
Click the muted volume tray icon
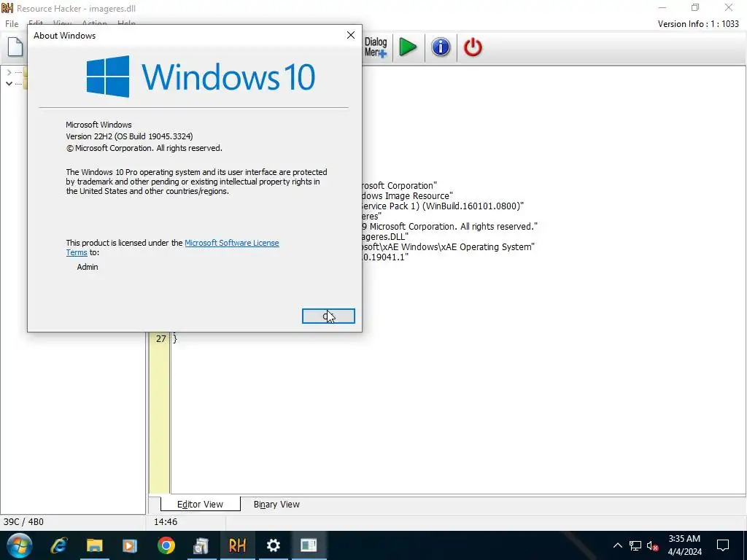click(653, 545)
